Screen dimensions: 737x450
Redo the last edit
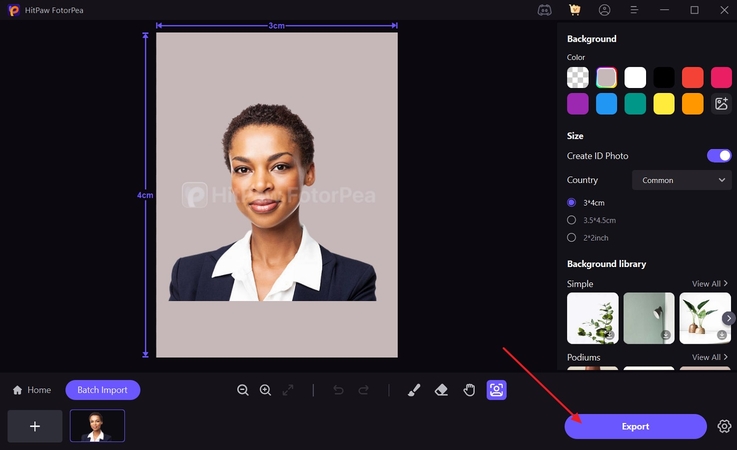tap(363, 390)
